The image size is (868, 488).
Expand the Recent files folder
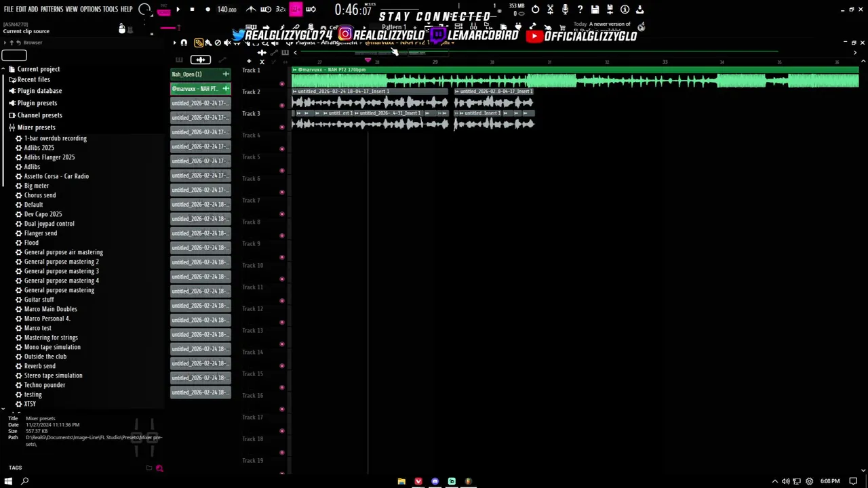(x=33, y=79)
